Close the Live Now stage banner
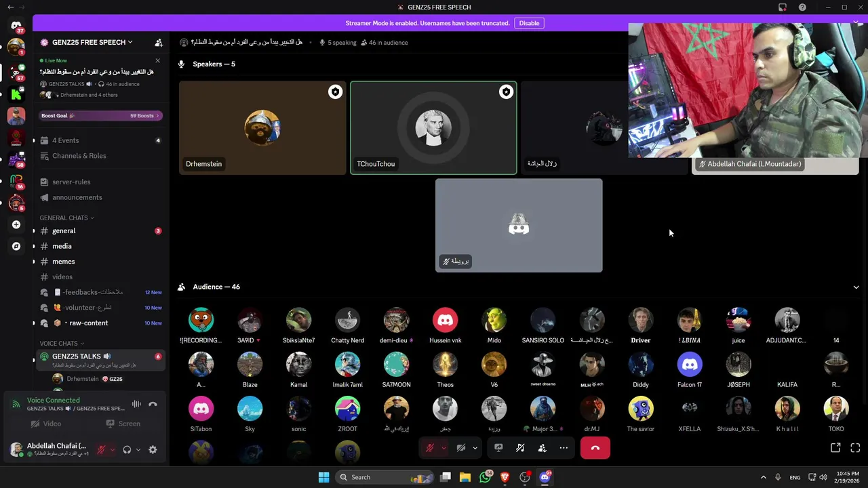The image size is (868, 488). [158, 60]
